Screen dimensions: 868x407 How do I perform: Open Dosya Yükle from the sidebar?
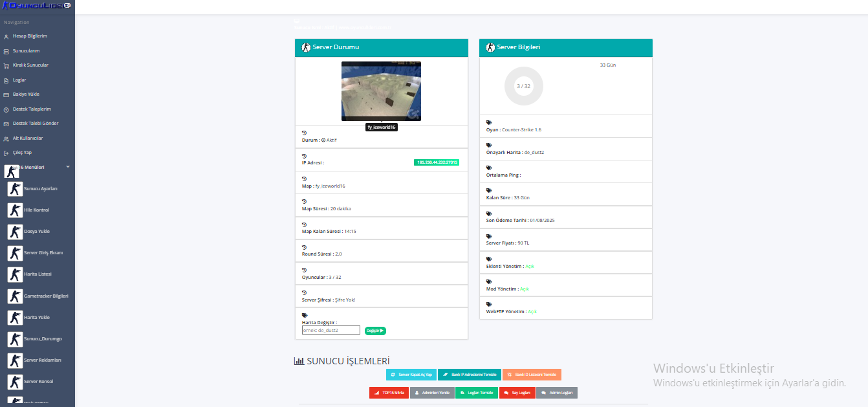[37, 231]
